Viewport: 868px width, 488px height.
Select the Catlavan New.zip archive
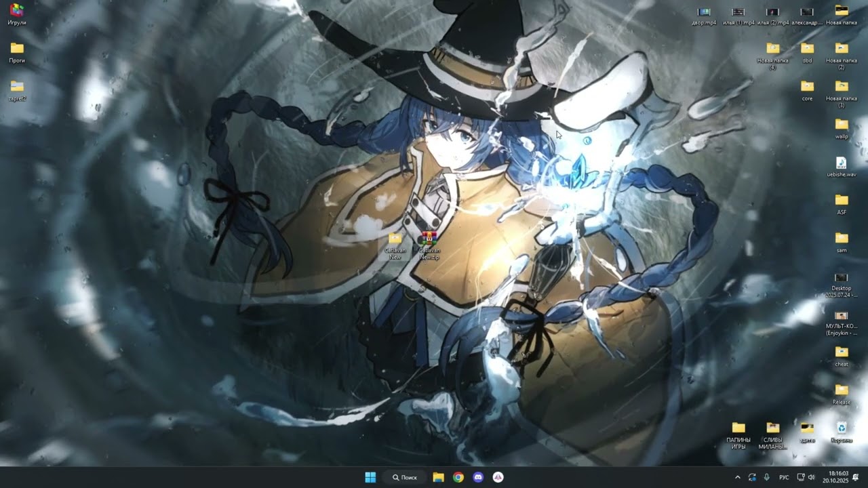tap(429, 246)
